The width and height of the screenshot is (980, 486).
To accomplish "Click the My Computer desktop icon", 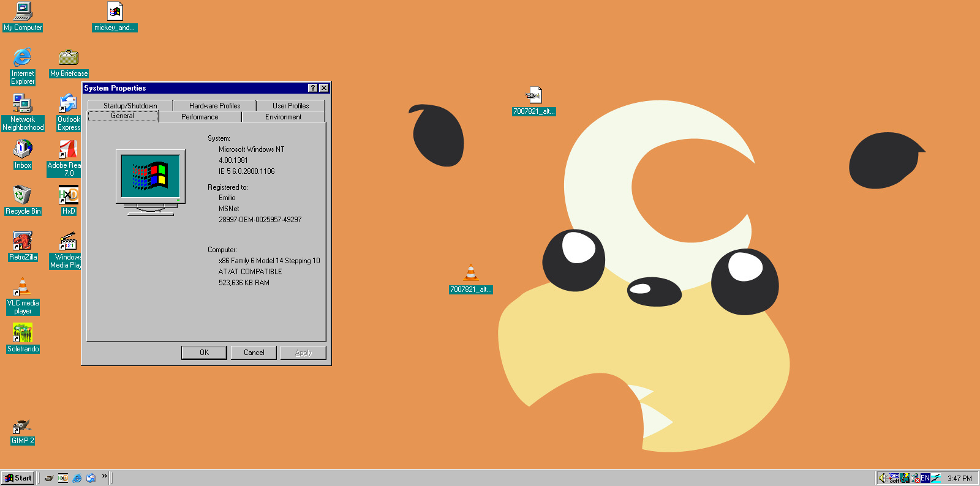I will 23,12.
